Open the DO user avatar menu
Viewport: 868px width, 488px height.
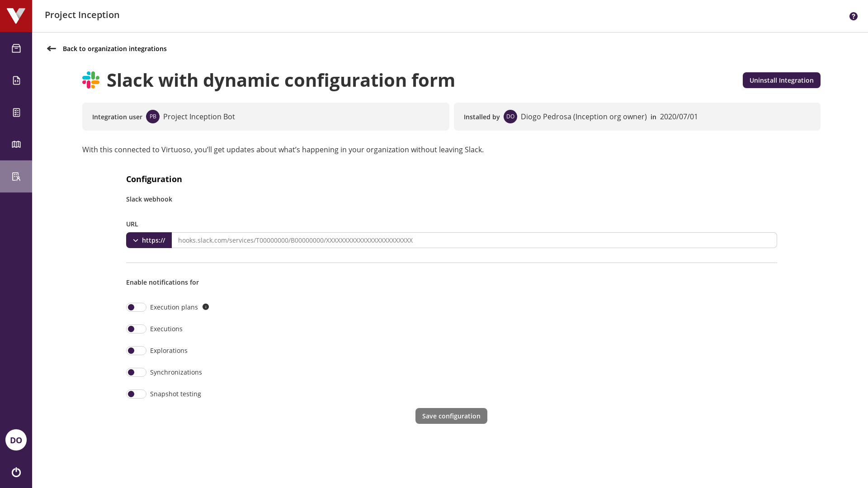(16, 440)
